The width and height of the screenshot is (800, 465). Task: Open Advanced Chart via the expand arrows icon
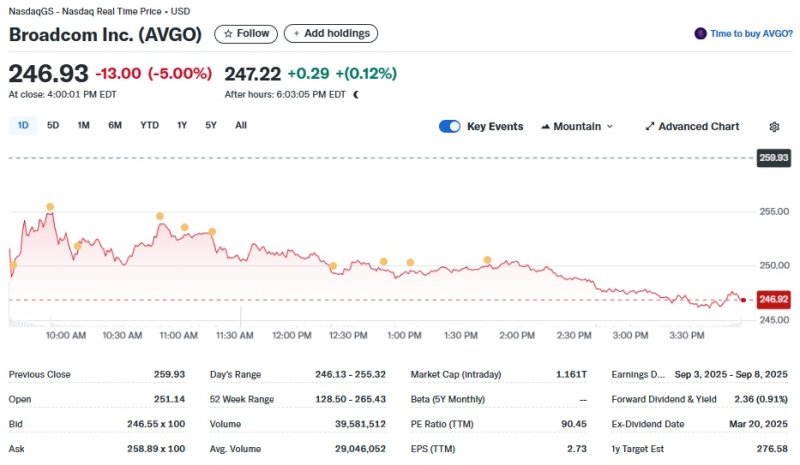[x=650, y=127]
